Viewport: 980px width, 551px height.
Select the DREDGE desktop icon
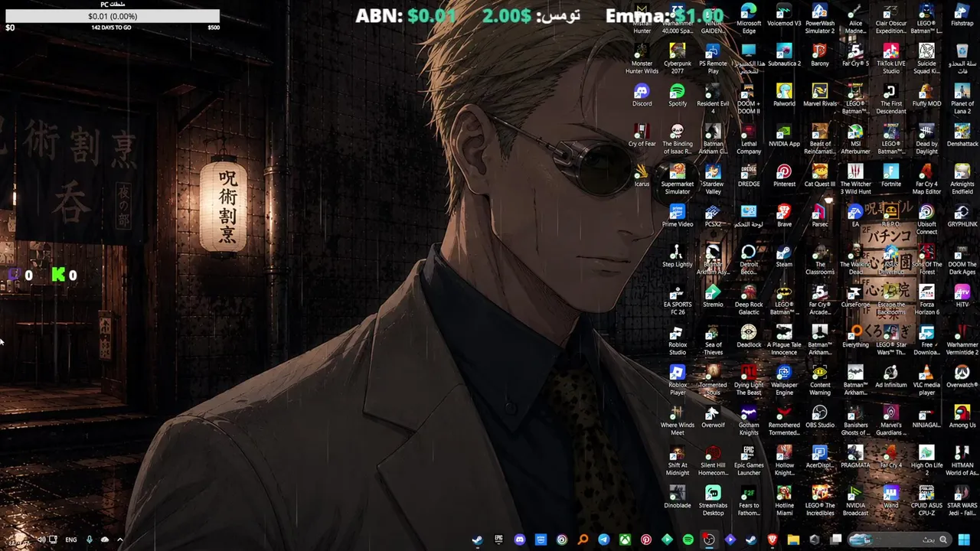(749, 175)
